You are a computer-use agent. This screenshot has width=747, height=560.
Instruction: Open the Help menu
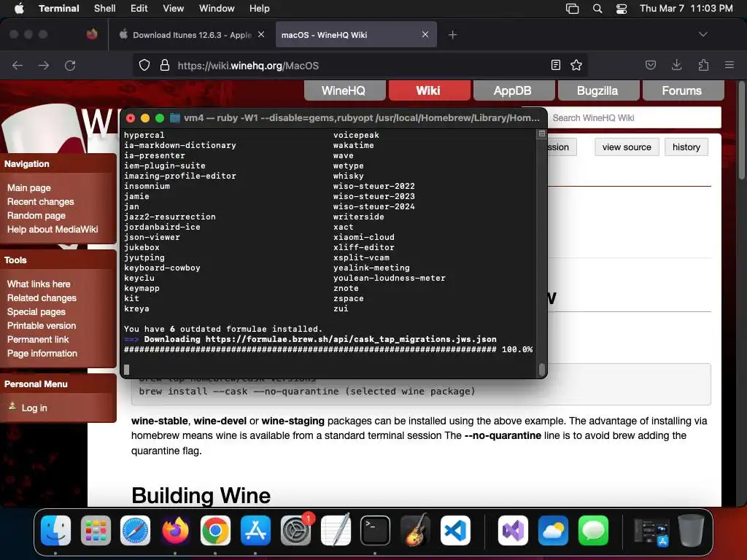[x=259, y=8]
